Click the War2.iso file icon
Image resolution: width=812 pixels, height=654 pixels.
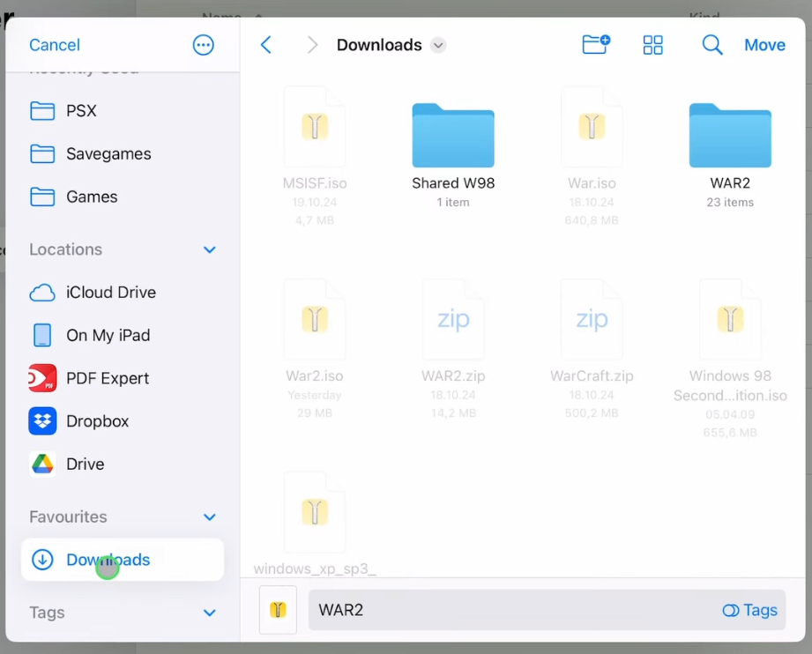315,319
